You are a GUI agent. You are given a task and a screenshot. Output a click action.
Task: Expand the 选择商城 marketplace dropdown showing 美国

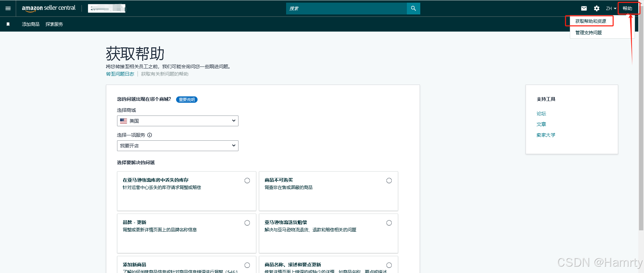(x=178, y=121)
